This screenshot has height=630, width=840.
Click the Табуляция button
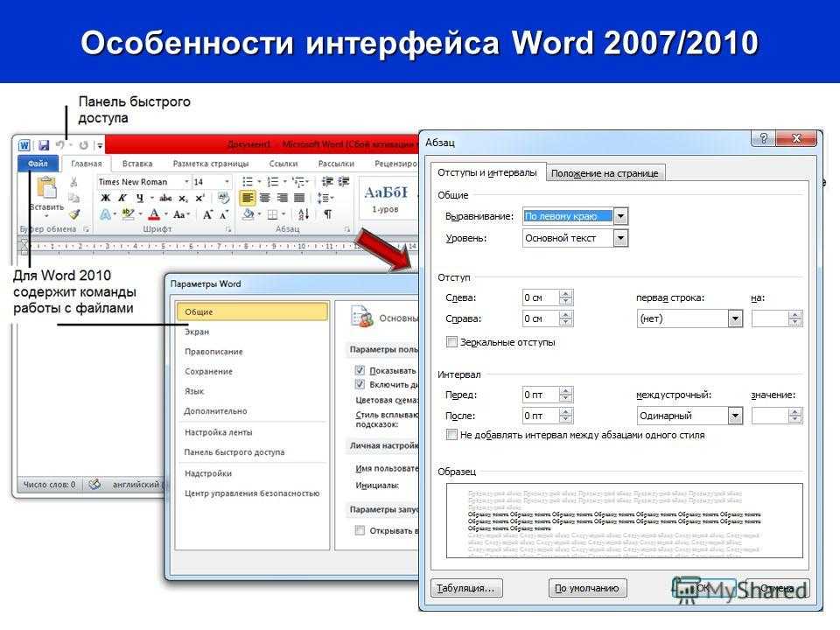tap(465, 588)
